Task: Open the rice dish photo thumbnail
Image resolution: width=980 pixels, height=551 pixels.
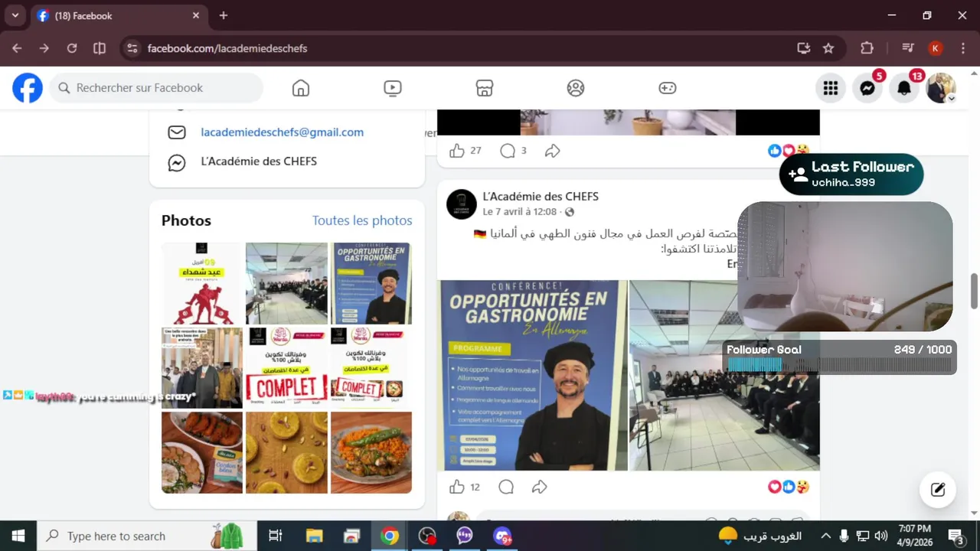Action: tap(371, 452)
